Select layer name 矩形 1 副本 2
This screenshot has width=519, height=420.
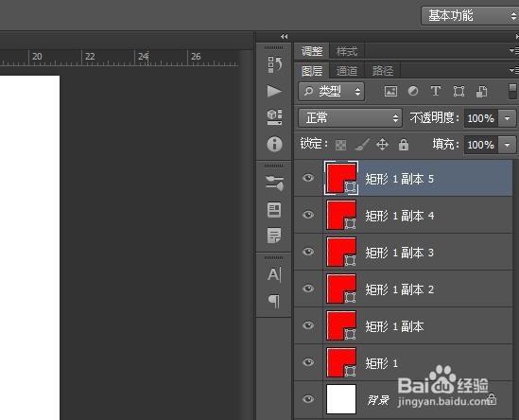400,289
